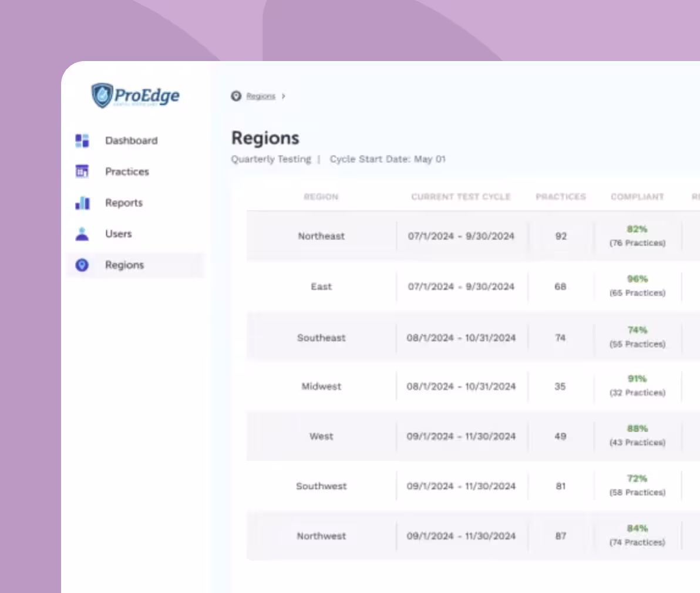
Task: Select the East region row name
Action: coord(321,287)
